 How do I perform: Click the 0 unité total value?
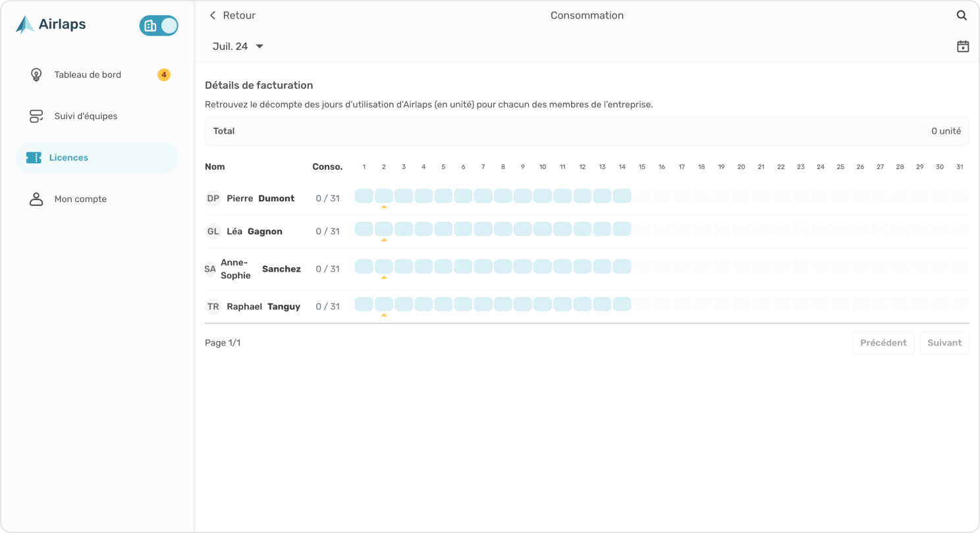click(x=946, y=132)
